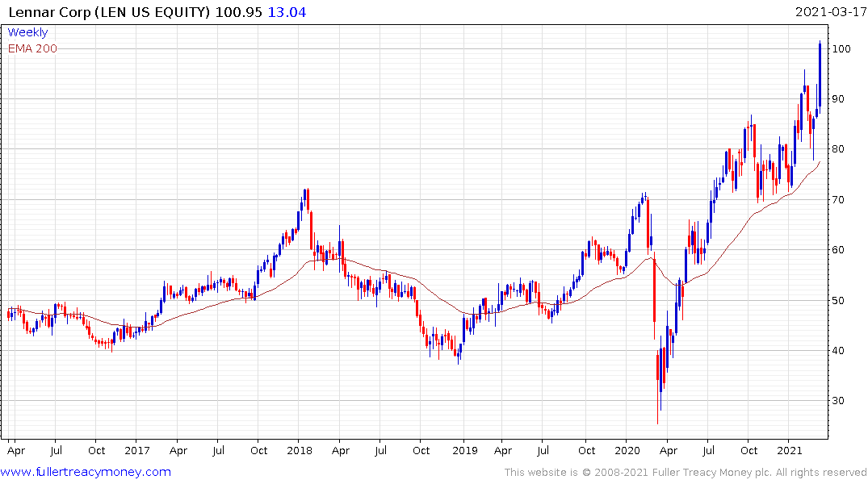The image size is (868, 484).
Task: Select the chart title 'Lennar Corp (LEN US EQUITY)'
Action: click(x=109, y=12)
